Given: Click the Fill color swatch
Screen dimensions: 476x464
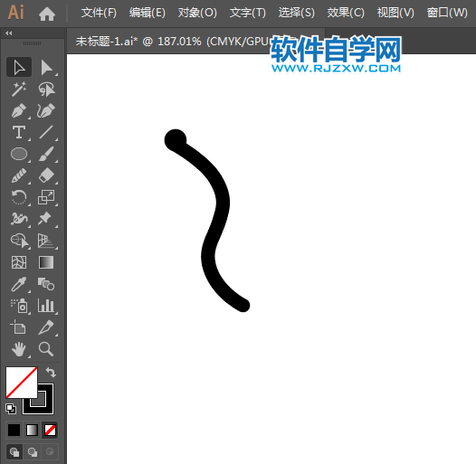Looking at the screenshot, I should (x=21, y=383).
